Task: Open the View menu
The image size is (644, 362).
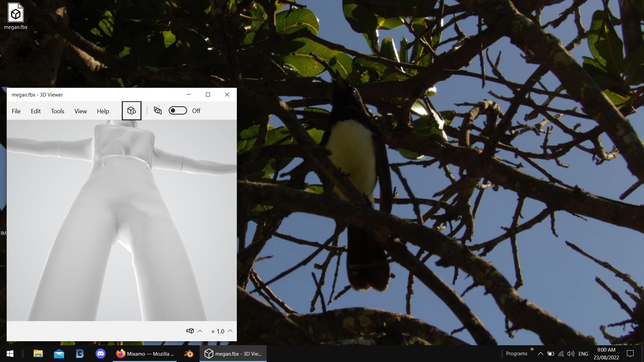Action: click(80, 111)
